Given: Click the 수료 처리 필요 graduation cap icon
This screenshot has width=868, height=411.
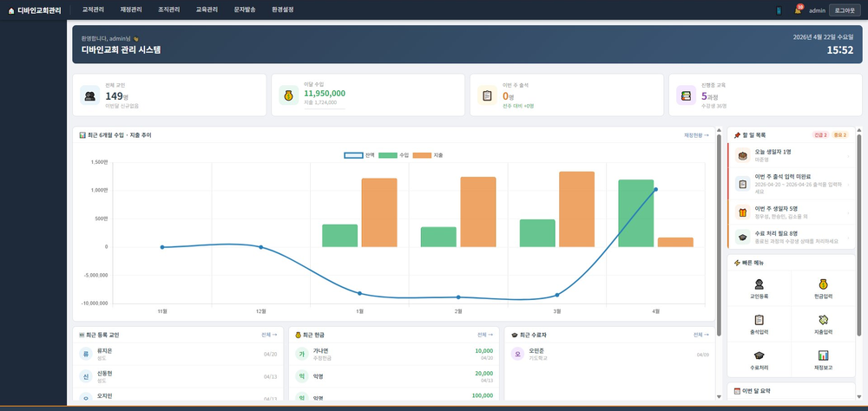Looking at the screenshot, I should (x=742, y=237).
